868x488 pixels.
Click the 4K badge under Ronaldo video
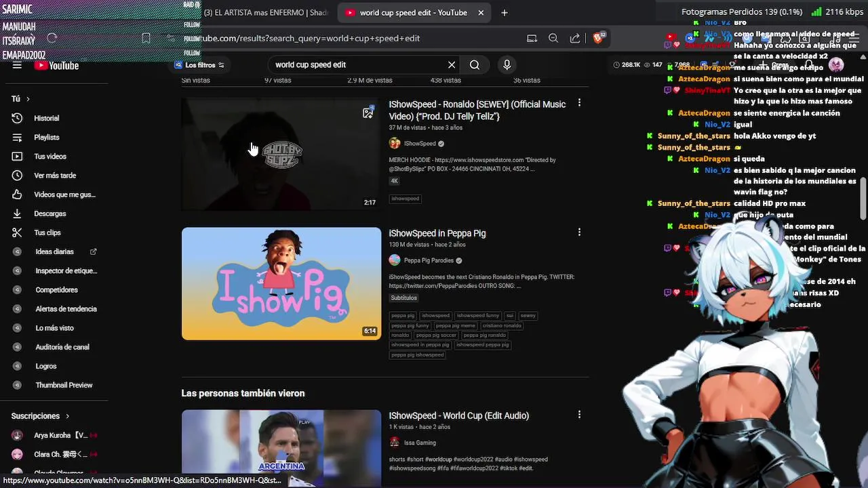[x=394, y=181]
